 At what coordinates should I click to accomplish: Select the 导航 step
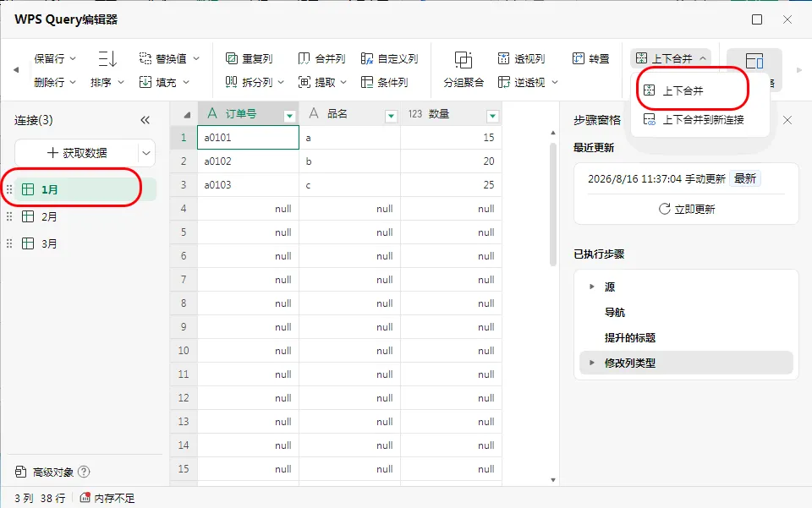coord(615,312)
